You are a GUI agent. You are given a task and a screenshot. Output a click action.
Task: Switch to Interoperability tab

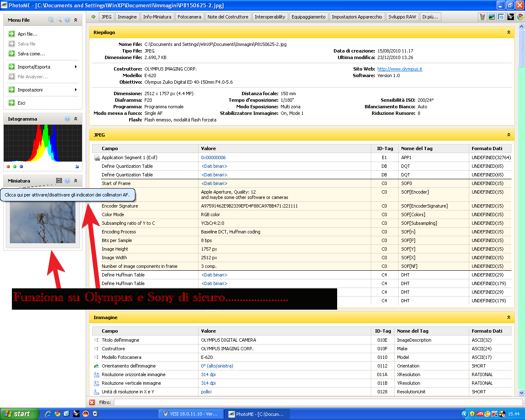pos(270,17)
